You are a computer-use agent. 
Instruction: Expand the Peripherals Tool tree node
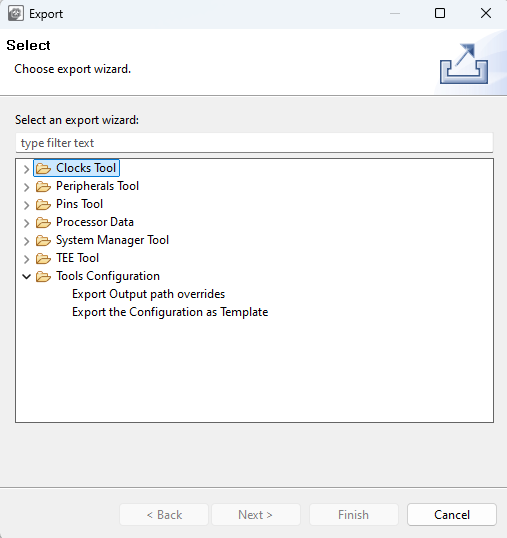pyautogui.click(x=26, y=187)
